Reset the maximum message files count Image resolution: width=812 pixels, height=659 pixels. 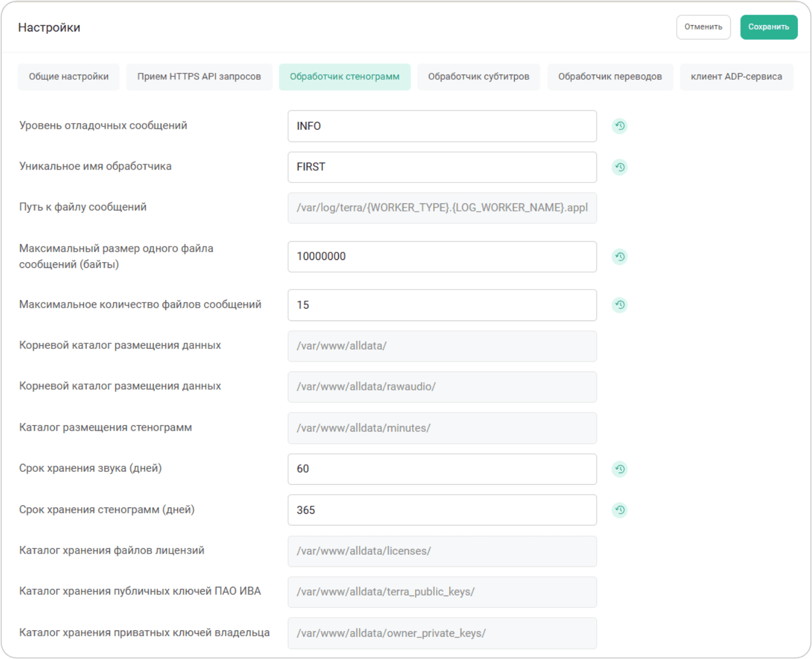(x=619, y=305)
